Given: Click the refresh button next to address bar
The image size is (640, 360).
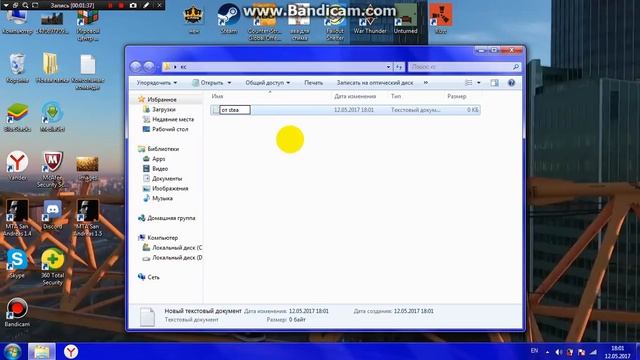Looking at the screenshot, I should (x=399, y=67).
